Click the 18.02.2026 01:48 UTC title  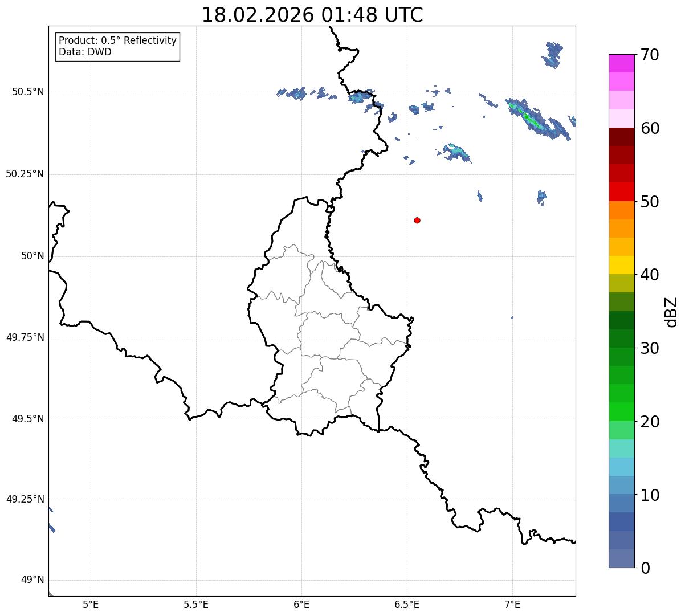tap(312, 15)
